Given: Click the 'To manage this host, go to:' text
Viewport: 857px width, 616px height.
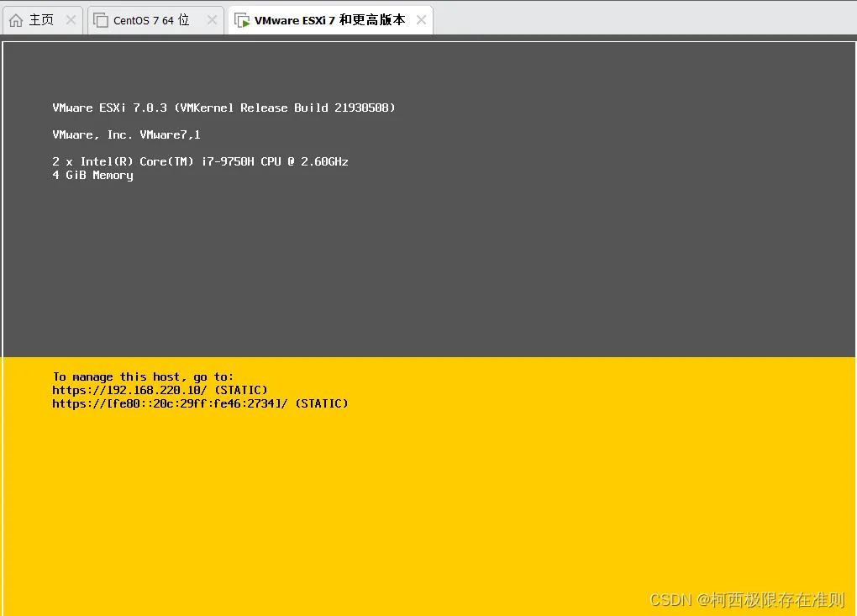Looking at the screenshot, I should coord(143,376).
